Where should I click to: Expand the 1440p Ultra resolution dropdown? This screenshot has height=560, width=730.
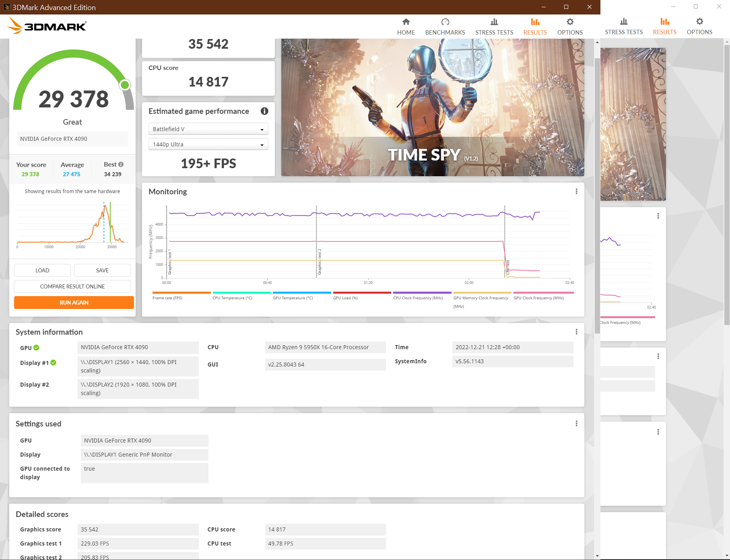coord(208,144)
